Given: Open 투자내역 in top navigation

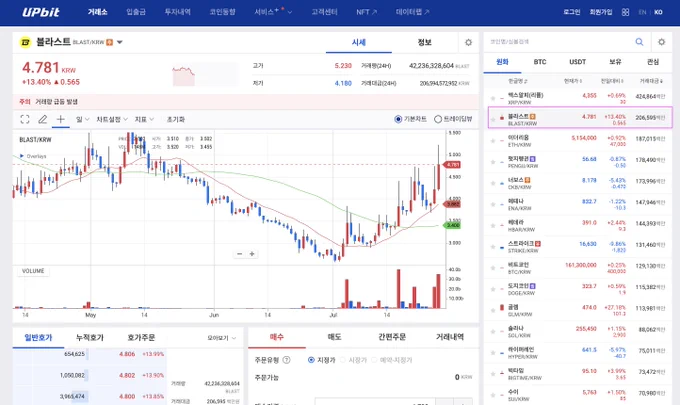Looking at the screenshot, I should [x=177, y=12].
